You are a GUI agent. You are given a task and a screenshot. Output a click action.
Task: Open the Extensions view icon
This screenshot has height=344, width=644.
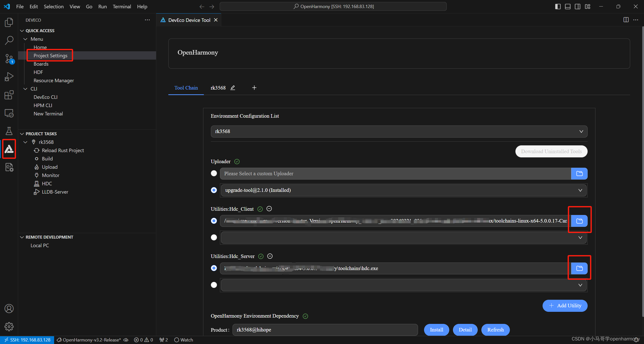(x=9, y=95)
